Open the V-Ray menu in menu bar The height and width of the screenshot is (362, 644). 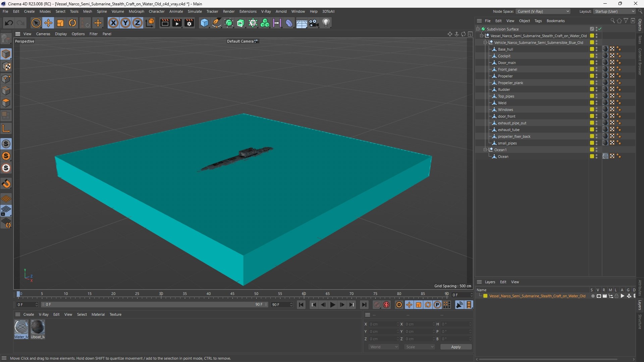pos(266,11)
